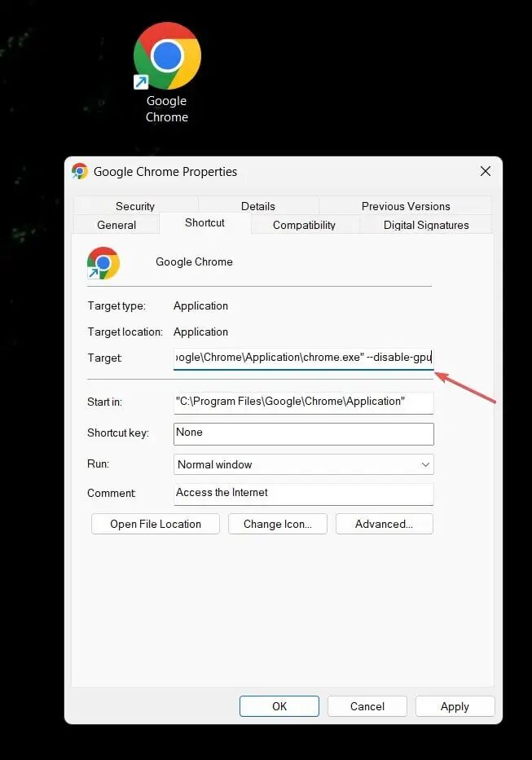Click the Comment field with Access the Internet

304,494
